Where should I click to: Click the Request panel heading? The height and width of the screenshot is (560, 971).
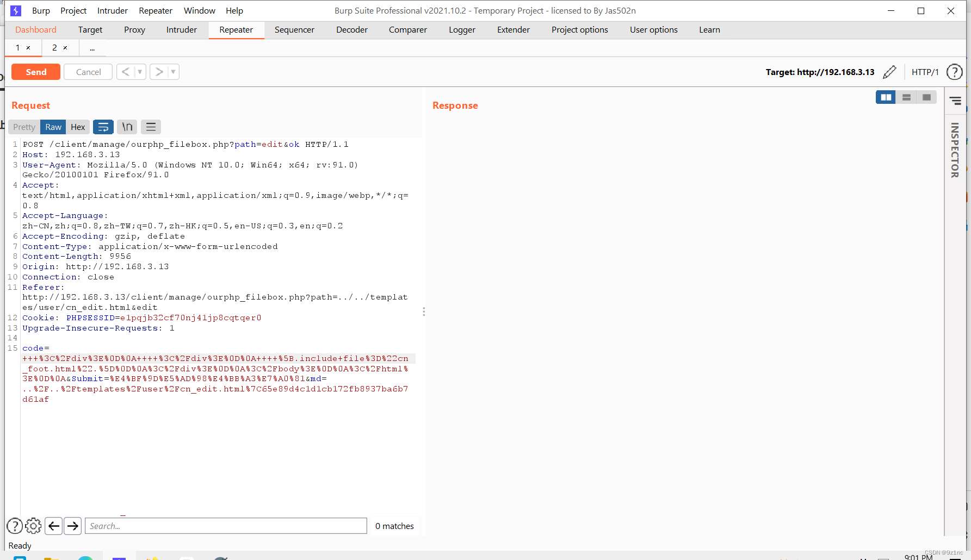coord(30,105)
